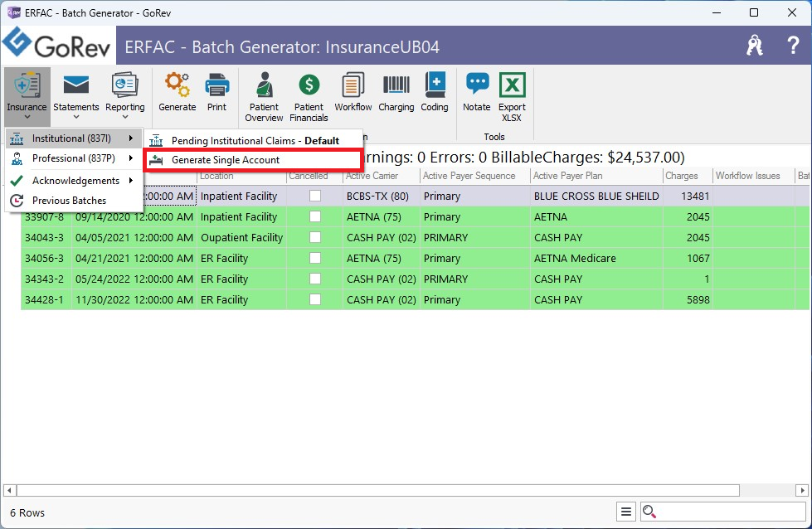This screenshot has width=812, height=529.
Task: Toggle Cancelled checkbox for 34428-1 row
Action: point(315,299)
